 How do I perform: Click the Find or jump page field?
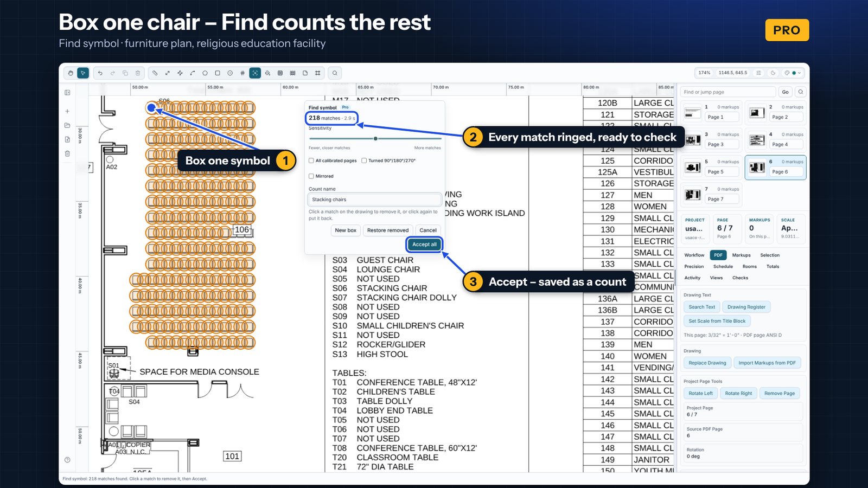(728, 92)
